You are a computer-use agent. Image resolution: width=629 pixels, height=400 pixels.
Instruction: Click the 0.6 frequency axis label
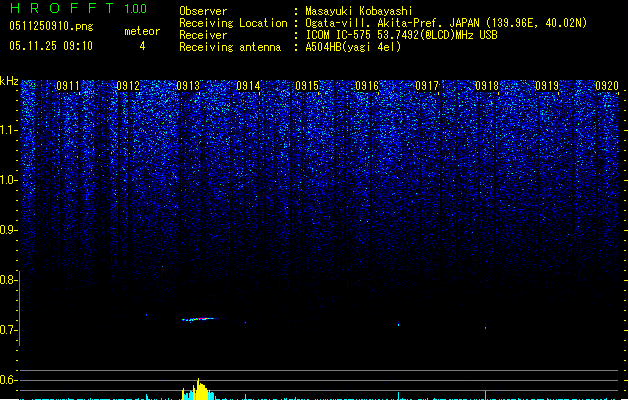coord(8,380)
